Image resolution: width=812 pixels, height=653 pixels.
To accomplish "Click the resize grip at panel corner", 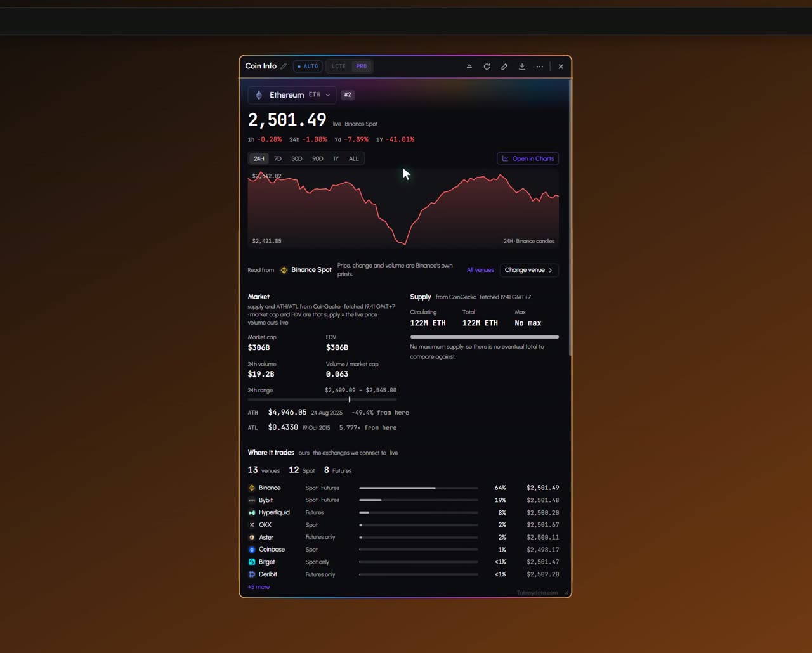I will 566,593.
